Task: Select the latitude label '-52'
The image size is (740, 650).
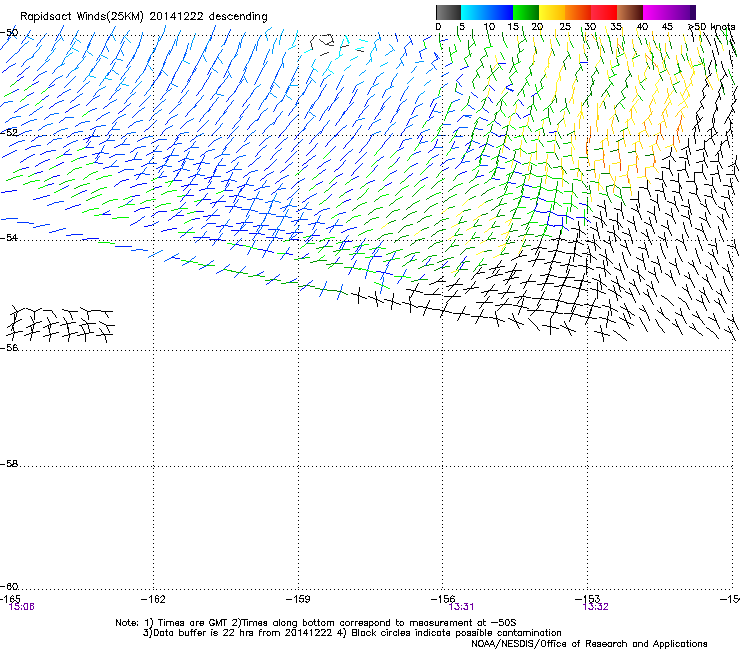Action: pyautogui.click(x=9, y=133)
